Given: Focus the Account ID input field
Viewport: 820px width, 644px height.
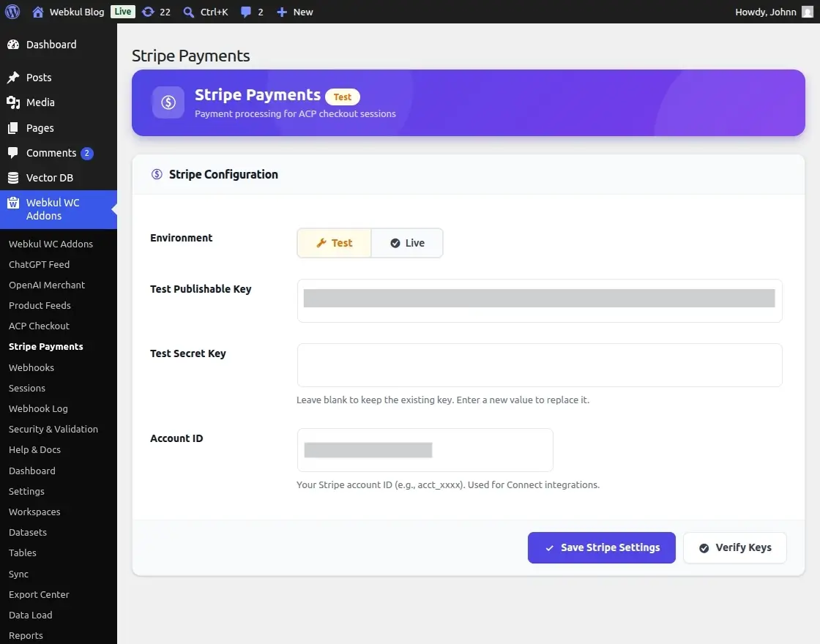Looking at the screenshot, I should tap(425, 450).
